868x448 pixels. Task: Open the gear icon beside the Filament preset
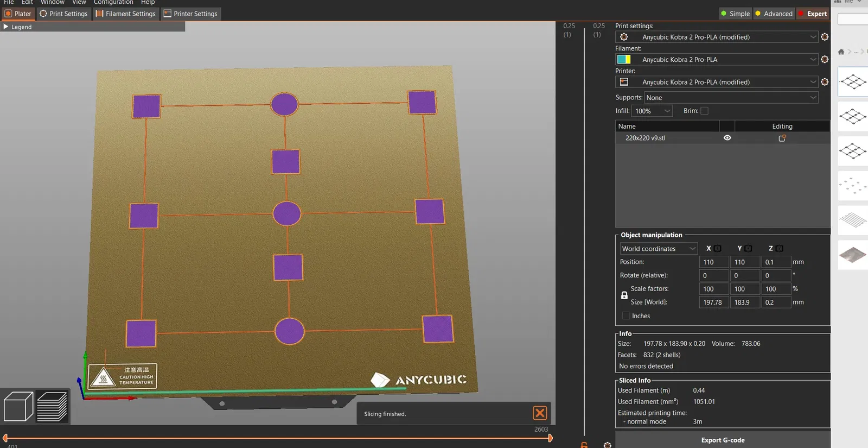pyautogui.click(x=825, y=59)
